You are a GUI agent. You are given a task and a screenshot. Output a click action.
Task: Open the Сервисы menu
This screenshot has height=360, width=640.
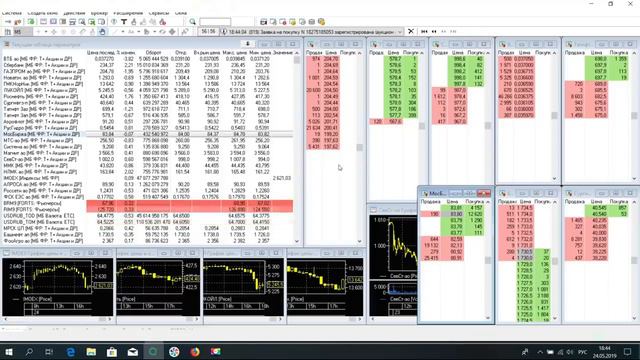click(158, 13)
